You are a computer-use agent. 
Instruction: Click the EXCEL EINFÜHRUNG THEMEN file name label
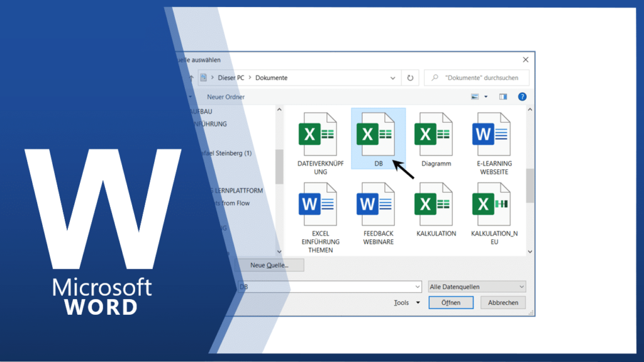320,242
